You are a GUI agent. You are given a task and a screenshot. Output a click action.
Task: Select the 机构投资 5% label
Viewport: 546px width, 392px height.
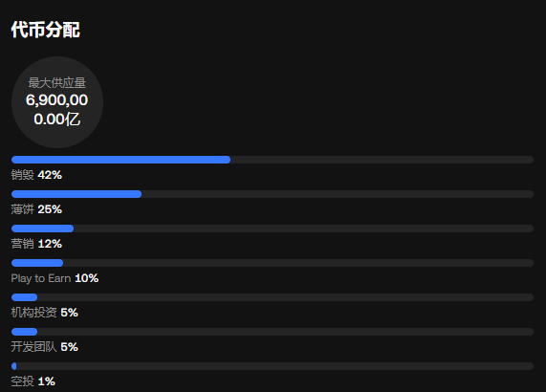point(45,313)
